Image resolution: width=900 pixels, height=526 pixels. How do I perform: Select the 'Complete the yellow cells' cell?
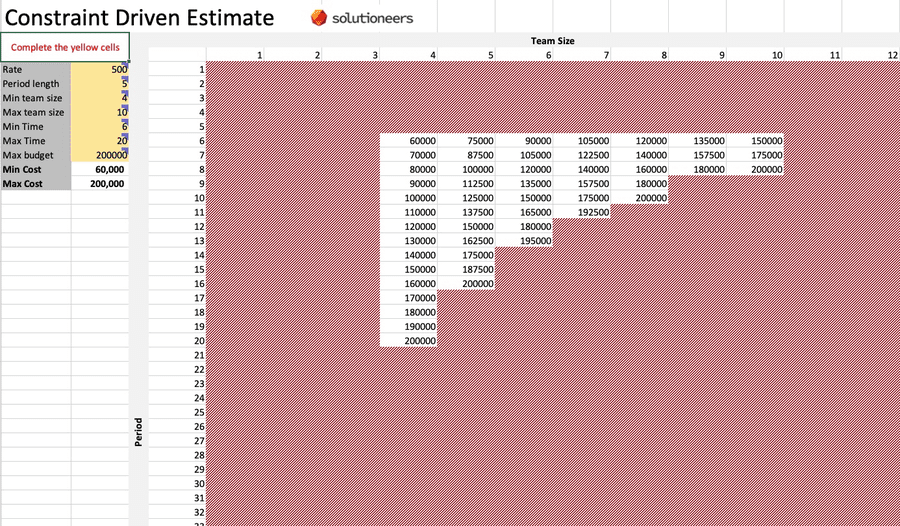tap(65, 47)
